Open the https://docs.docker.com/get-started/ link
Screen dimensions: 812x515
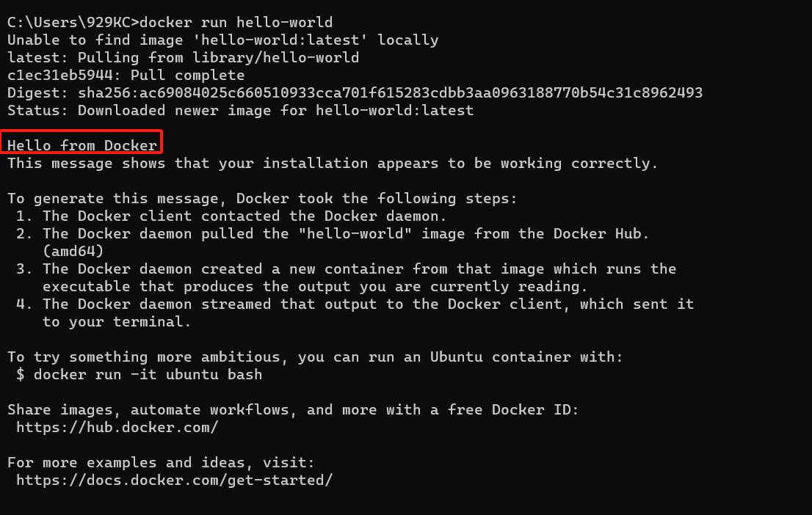[x=175, y=481]
